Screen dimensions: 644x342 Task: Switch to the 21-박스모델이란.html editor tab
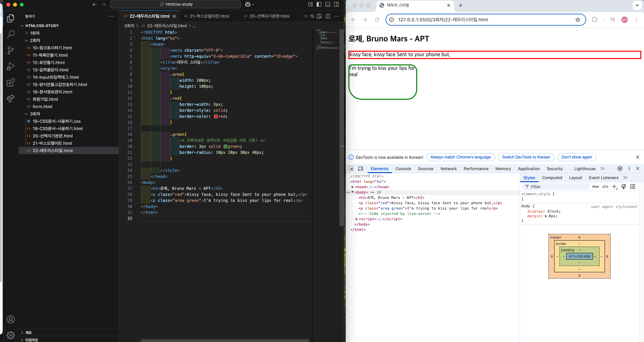tap(209, 16)
